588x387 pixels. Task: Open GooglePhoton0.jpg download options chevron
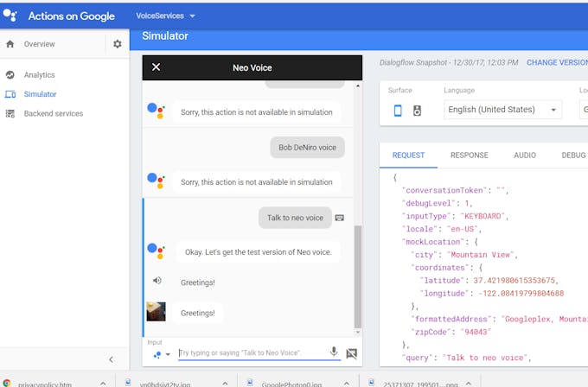tap(346, 384)
